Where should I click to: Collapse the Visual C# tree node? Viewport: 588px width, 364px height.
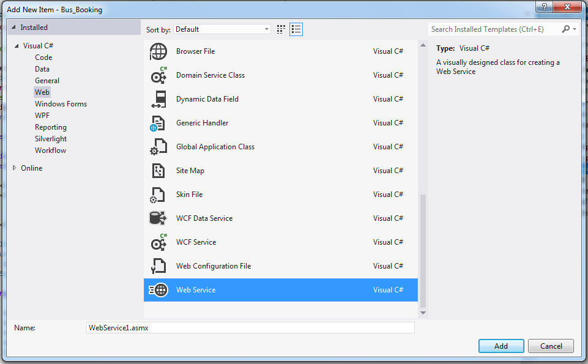[17, 46]
